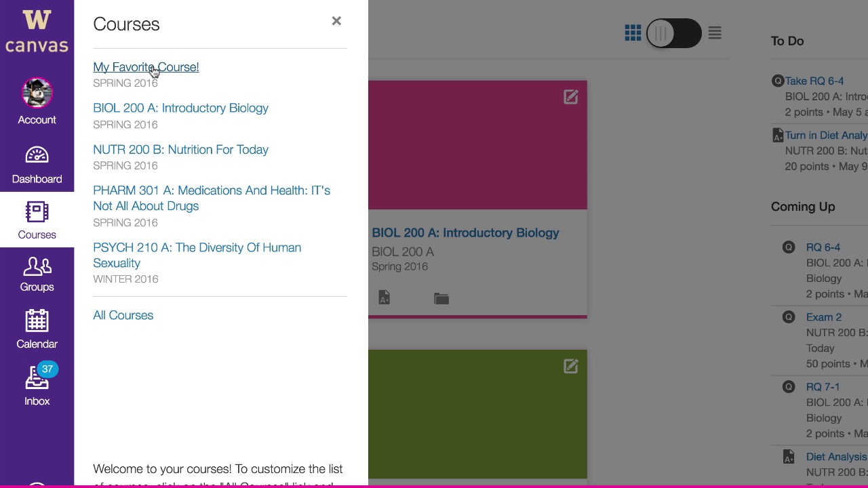The height and width of the screenshot is (488, 868).
Task: Open RQ 7-1 under Coming Up
Action: click(823, 387)
